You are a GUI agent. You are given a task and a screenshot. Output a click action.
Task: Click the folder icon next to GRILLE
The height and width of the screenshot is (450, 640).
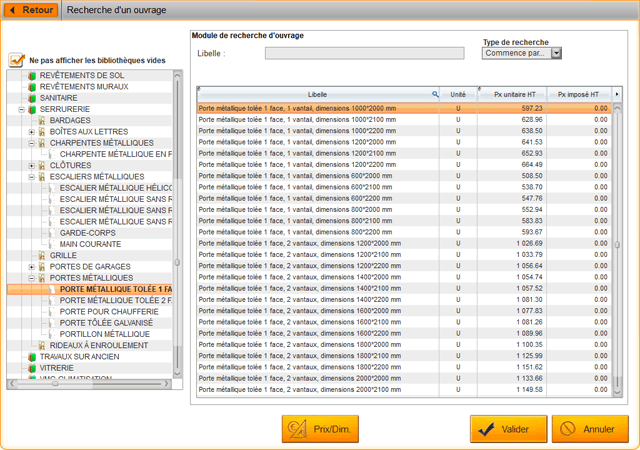(42, 256)
